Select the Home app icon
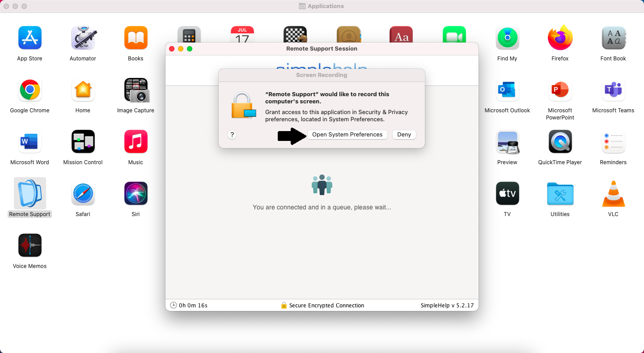Image resolution: width=644 pixels, height=353 pixels. click(x=83, y=90)
